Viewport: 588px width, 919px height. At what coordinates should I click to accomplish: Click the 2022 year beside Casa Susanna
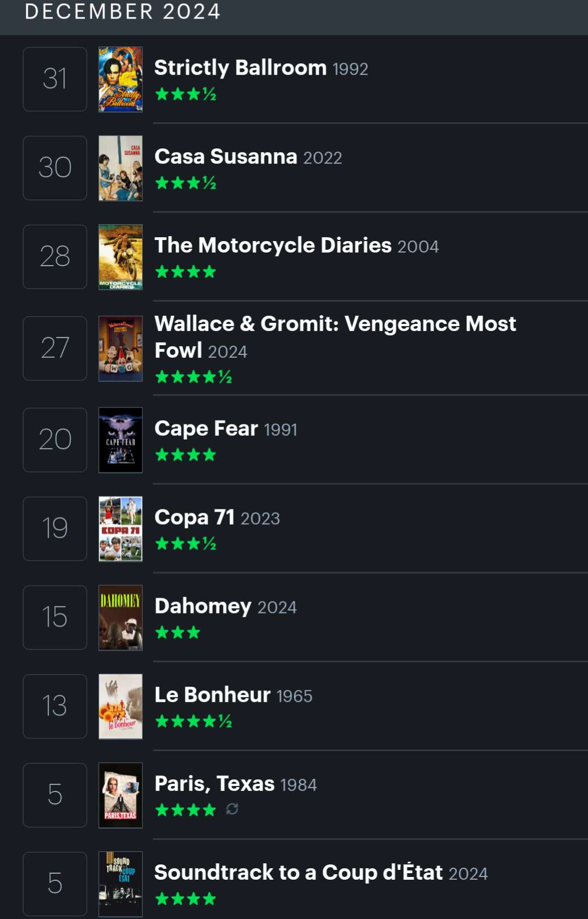coord(323,158)
